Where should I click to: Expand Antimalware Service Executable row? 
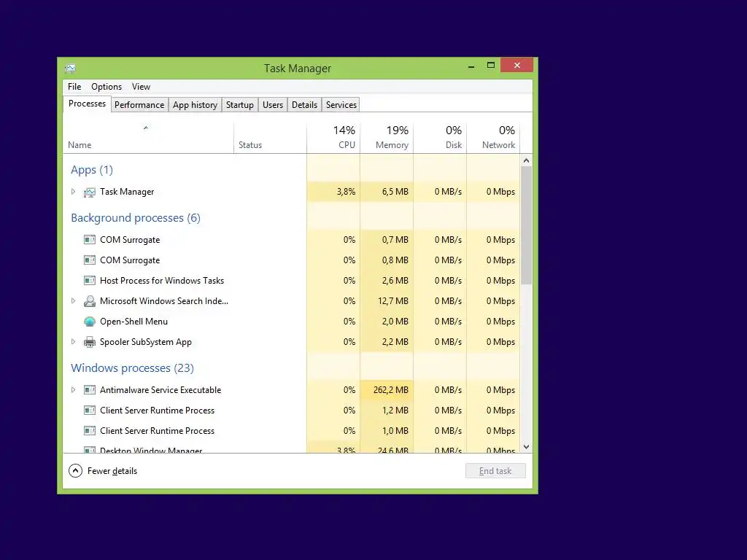(73, 389)
